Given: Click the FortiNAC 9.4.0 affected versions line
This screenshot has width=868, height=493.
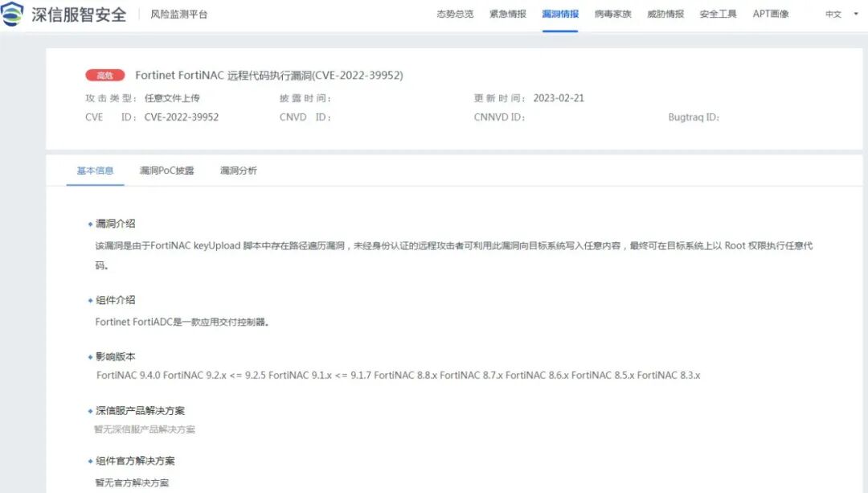Looking at the screenshot, I should pyautogui.click(x=398, y=376).
